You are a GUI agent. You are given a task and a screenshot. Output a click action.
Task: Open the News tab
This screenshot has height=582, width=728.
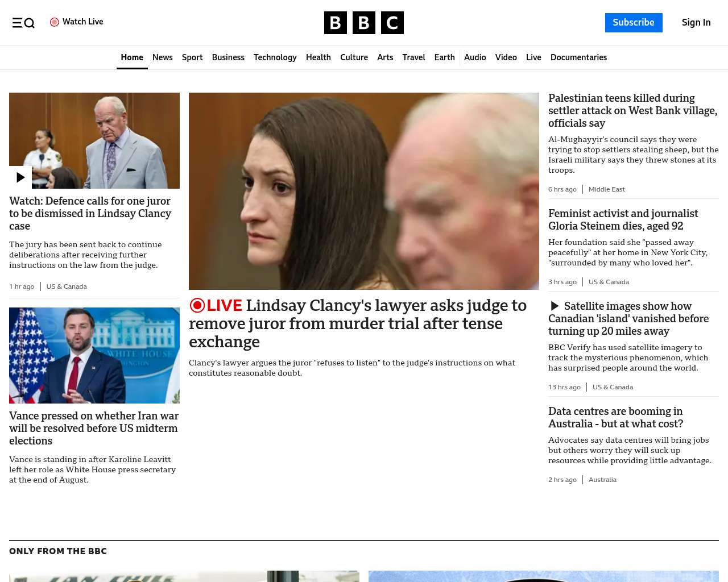point(162,57)
